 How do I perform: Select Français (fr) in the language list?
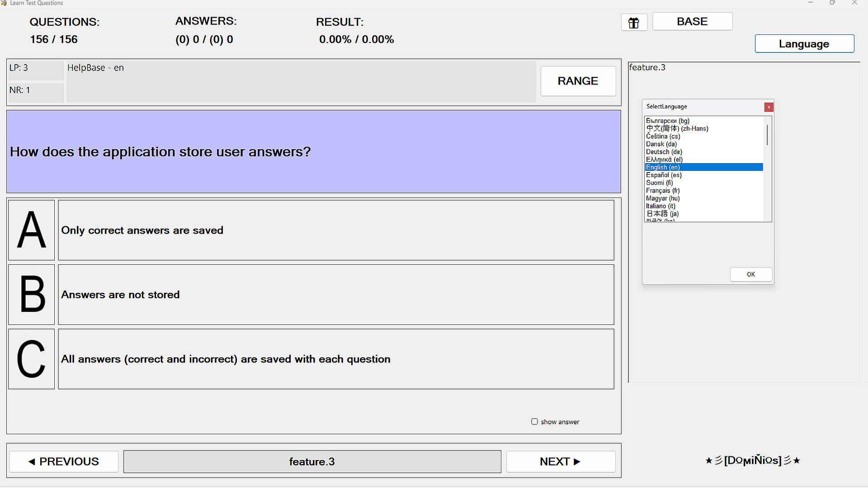tap(663, 190)
